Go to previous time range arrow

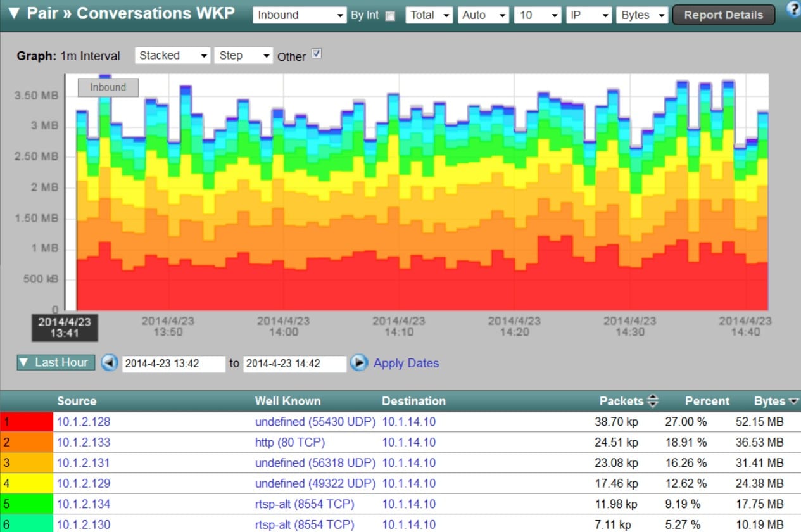pos(110,363)
